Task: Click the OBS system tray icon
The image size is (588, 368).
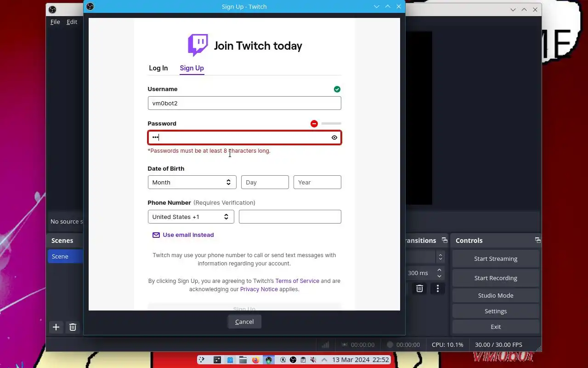Action: (293, 360)
